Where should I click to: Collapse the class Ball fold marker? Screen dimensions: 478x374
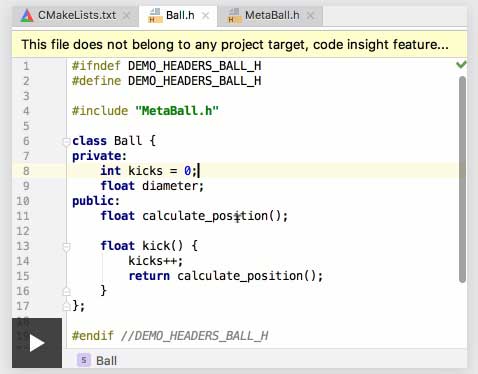click(66, 142)
